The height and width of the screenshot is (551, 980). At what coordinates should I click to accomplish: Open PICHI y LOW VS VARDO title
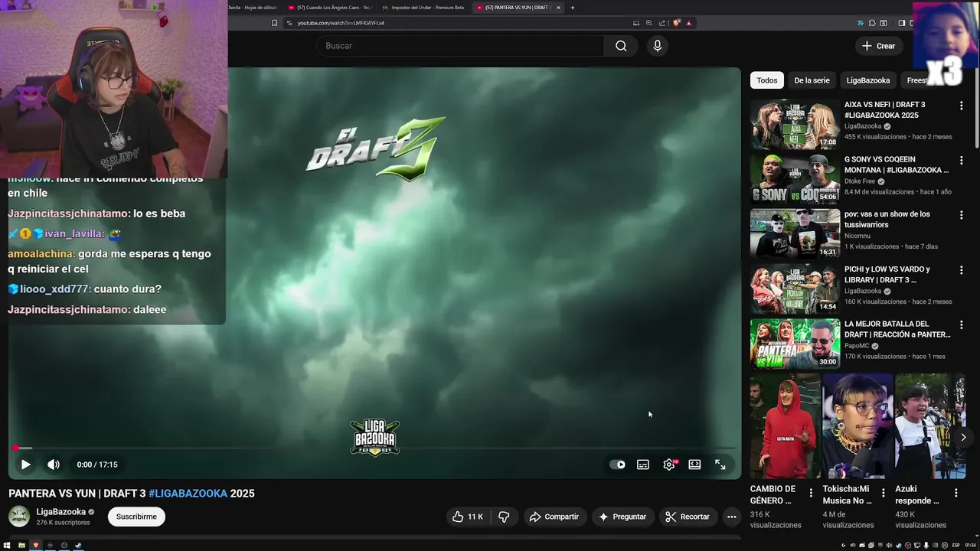click(x=887, y=275)
